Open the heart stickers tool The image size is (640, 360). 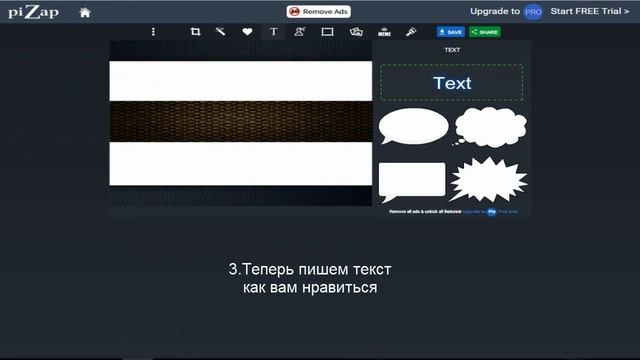247,32
